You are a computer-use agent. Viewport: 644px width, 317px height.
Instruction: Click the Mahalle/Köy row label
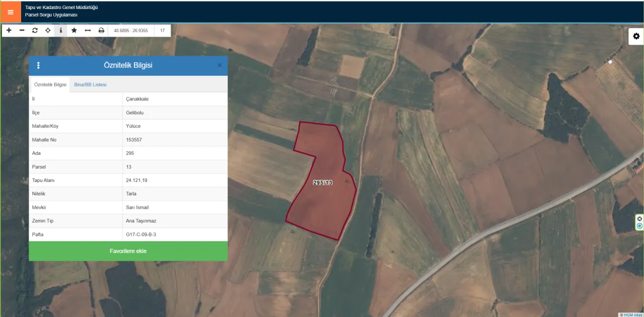45,126
